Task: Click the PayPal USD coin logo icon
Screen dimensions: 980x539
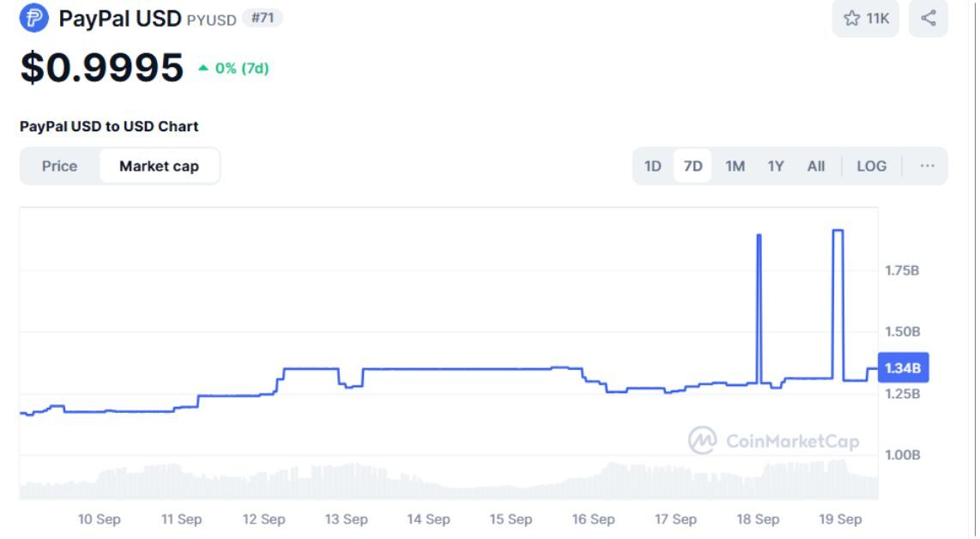Action: coord(34,17)
